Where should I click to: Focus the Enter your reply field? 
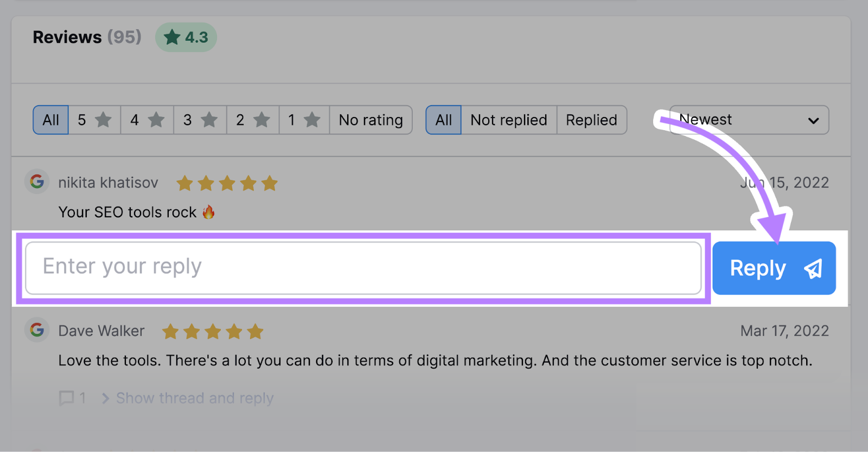tap(363, 268)
